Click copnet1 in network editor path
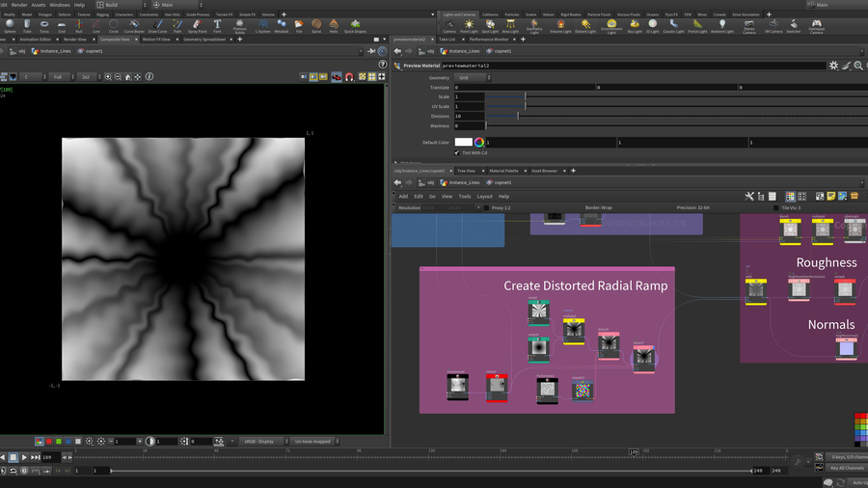The image size is (868, 488). 499,182
